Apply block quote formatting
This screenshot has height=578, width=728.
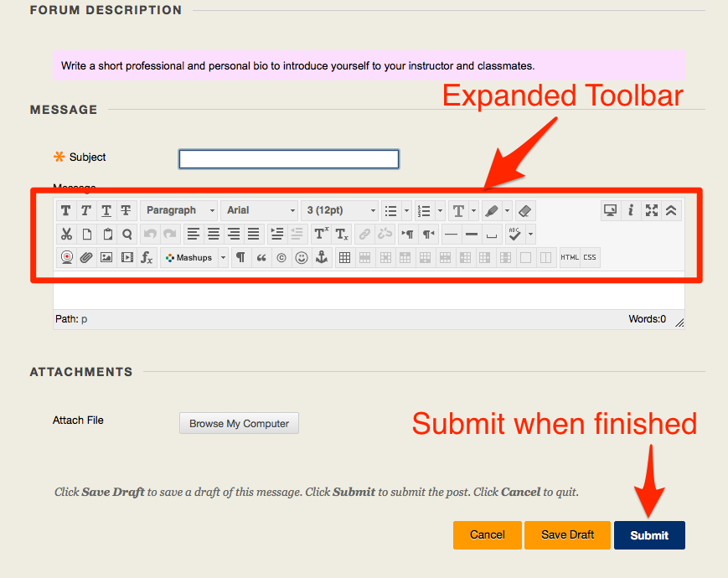tap(261, 258)
